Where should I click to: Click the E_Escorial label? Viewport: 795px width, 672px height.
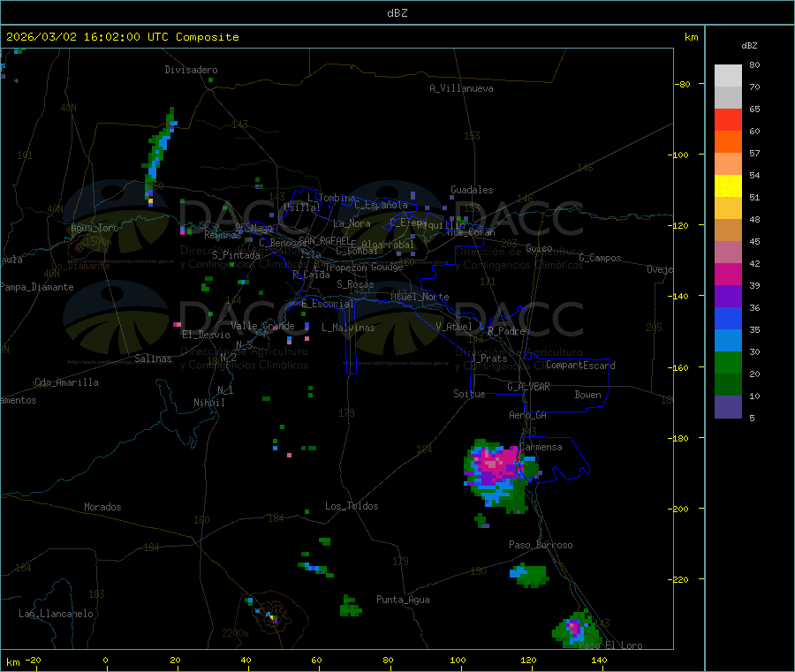click(x=328, y=304)
